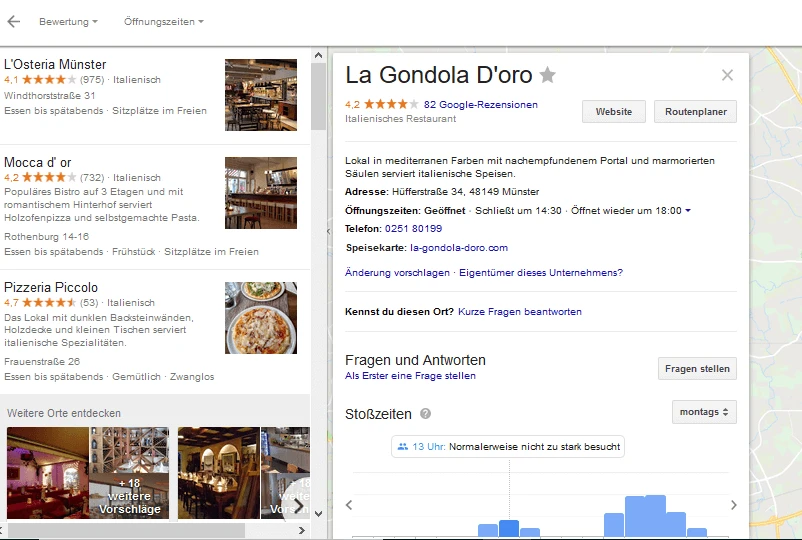The height and width of the screenshot is (540, 802).
Task: Click the horizontal scrollbar right arrow
Action: click(302, 530)
